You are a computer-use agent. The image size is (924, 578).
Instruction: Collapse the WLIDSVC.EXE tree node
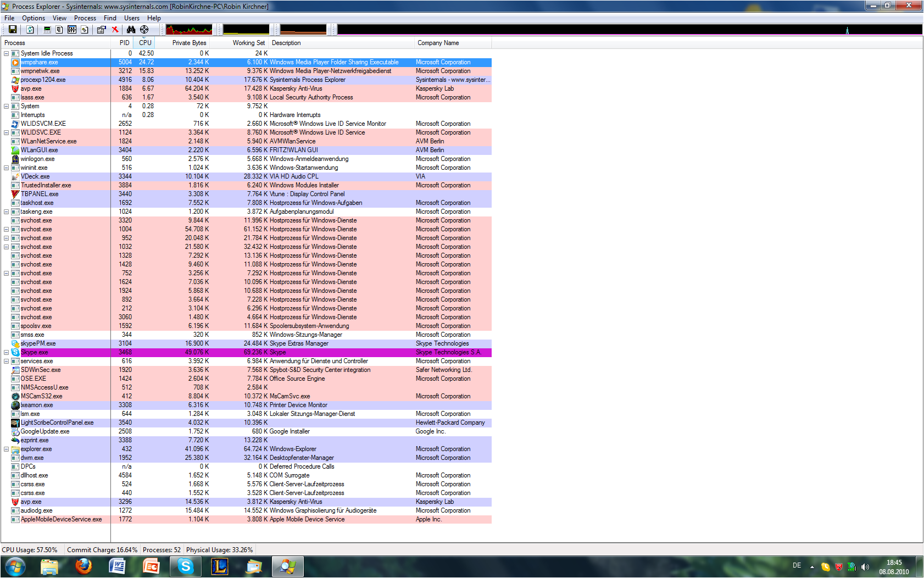(x=7, y=133)
